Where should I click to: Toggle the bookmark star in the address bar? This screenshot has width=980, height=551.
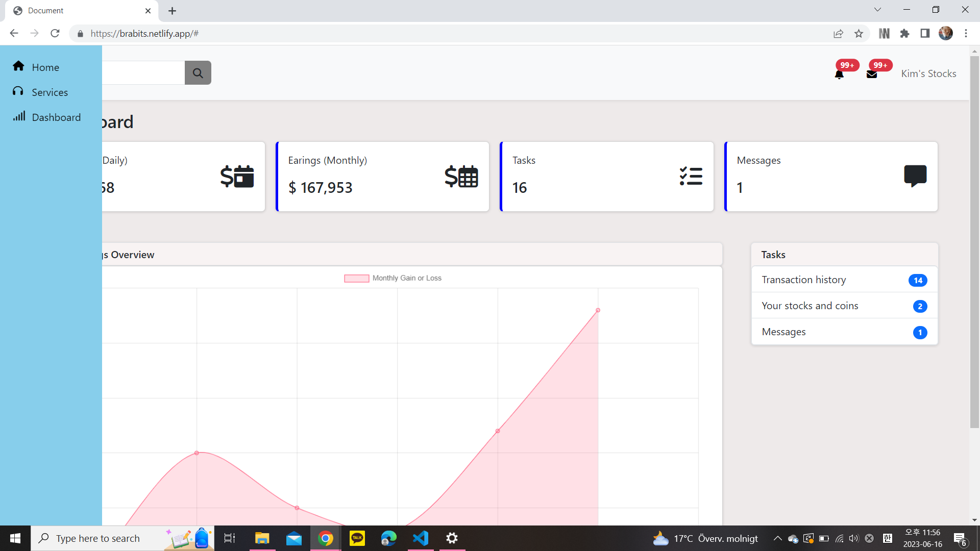coord(859,33)
